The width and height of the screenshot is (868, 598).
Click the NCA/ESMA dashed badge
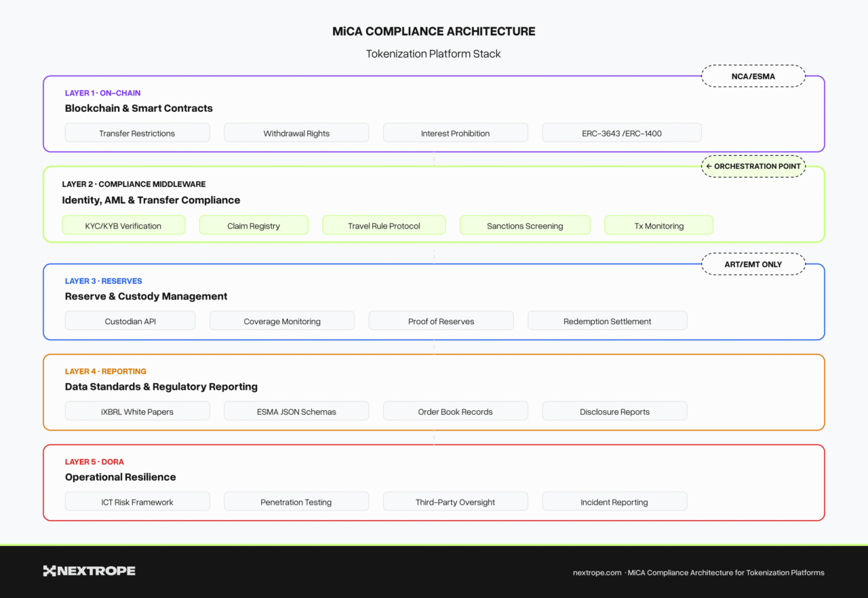click(x=753, y=76)
